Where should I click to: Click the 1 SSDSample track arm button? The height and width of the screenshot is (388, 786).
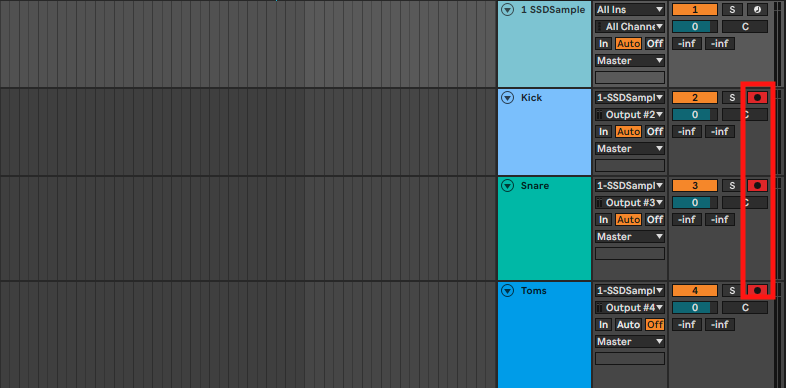757,10
